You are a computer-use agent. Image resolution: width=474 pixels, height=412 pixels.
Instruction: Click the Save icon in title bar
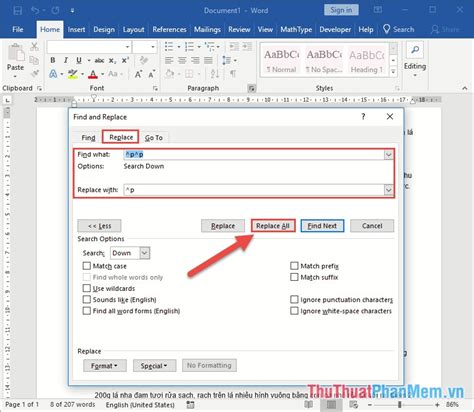pos(17,10)
